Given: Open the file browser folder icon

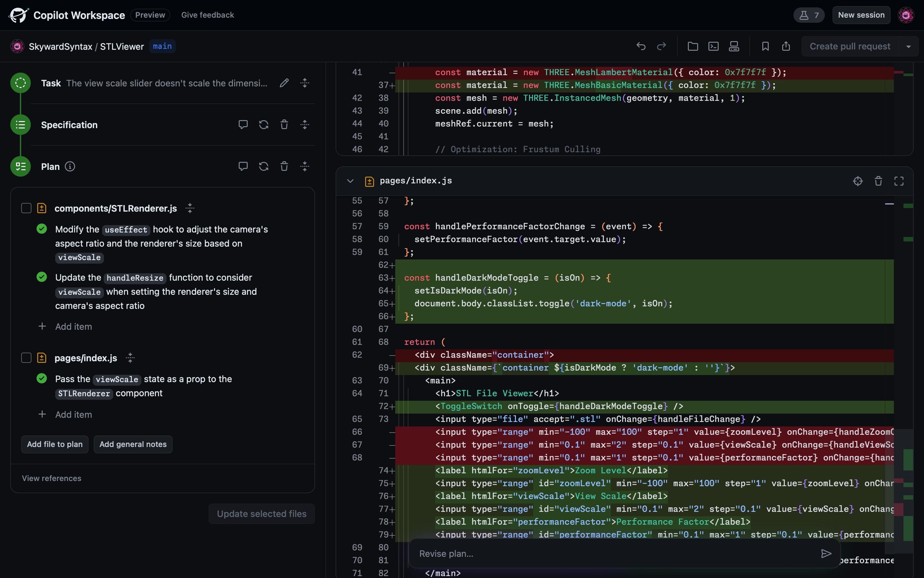Looking at the screenshot, I should pos(693,46).
